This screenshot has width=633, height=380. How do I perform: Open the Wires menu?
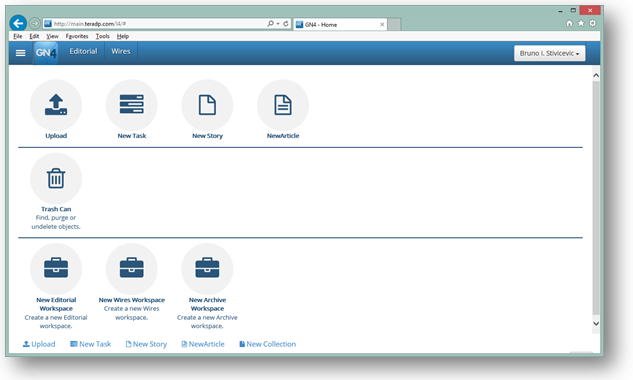pyautogui.click(x=121, y=51)
